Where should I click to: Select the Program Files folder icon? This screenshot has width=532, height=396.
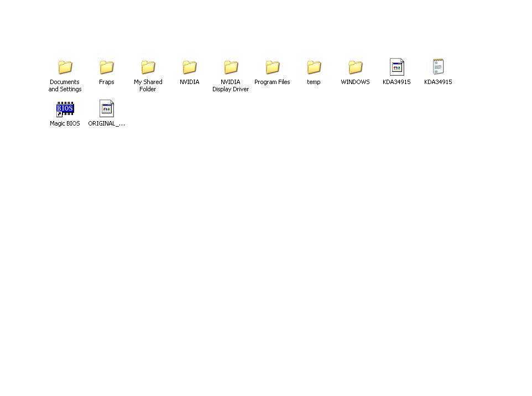(272, 67)
